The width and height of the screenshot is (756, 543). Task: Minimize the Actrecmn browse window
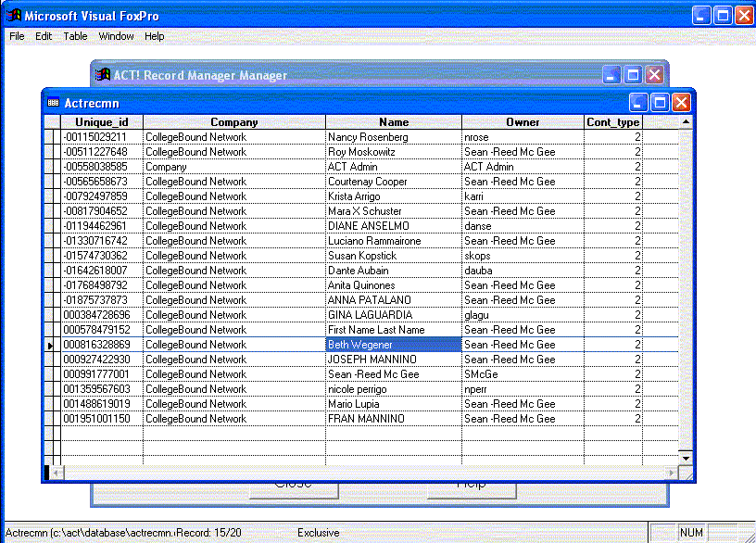(x=638, y=102)
